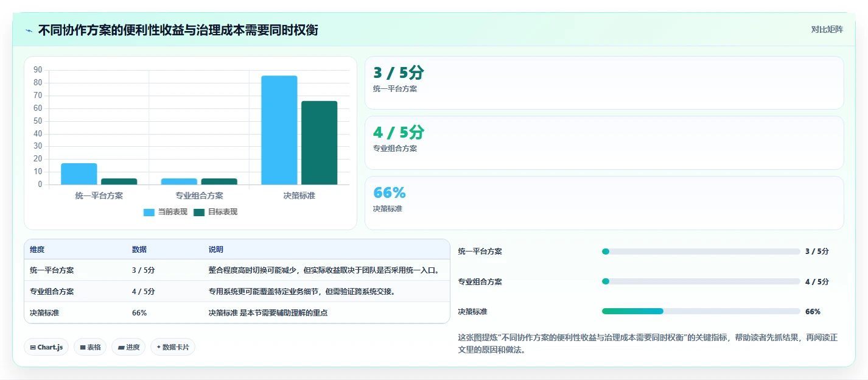Click the 决策标准 table row cell
The width and height of the screenshot is (868, 380).
[x=44, y=312]
